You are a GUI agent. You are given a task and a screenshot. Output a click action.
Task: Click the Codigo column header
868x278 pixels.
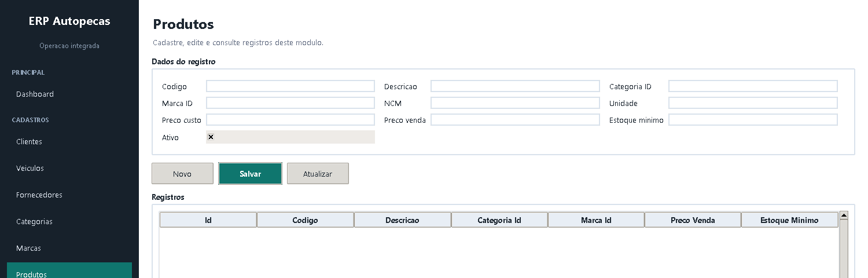305,220
